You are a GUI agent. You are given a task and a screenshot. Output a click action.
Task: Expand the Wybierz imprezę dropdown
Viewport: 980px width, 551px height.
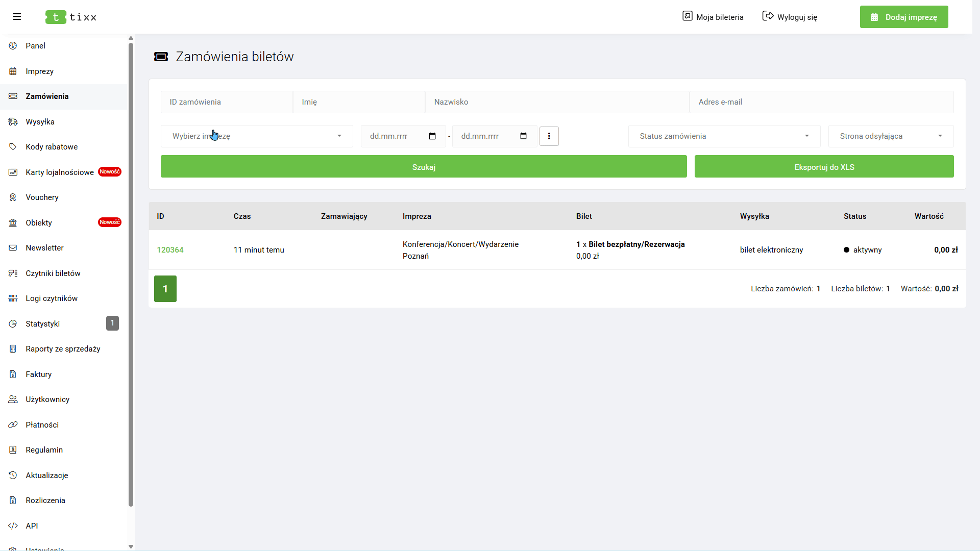coord(257,136)
